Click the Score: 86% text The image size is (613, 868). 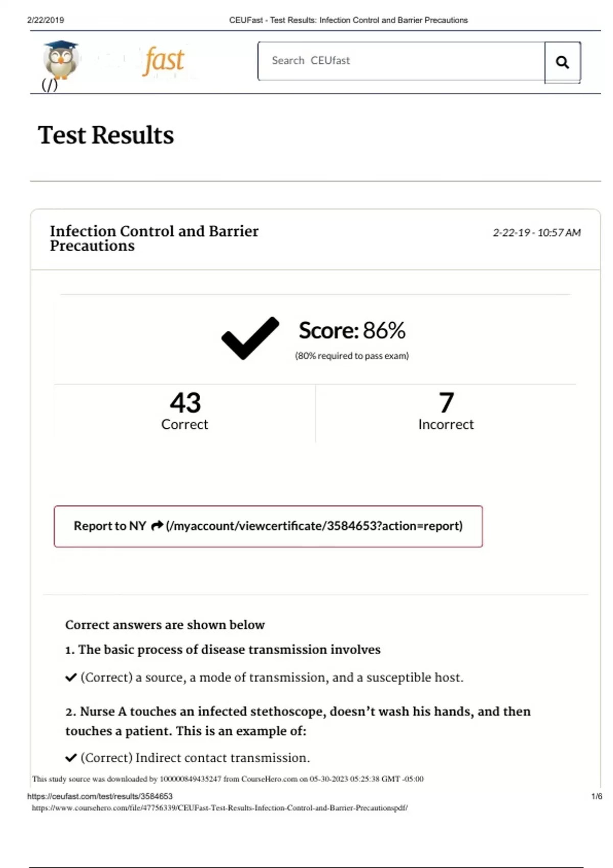[352, 330]
